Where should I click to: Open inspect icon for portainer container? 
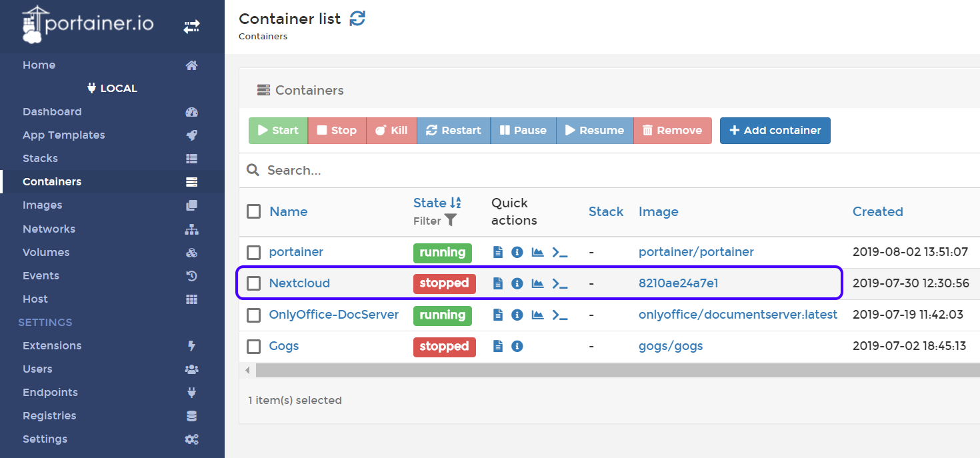point(517,252)
